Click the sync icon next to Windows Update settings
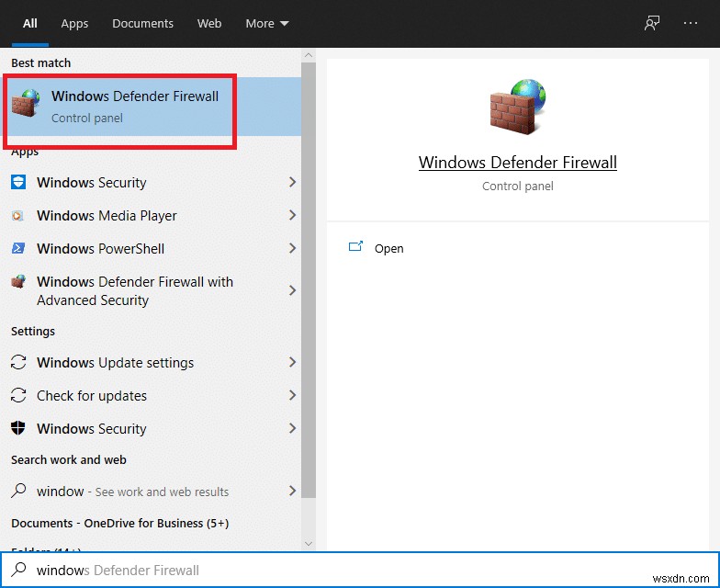This screenshot has width=720, height=588. [x=18, y=362]
